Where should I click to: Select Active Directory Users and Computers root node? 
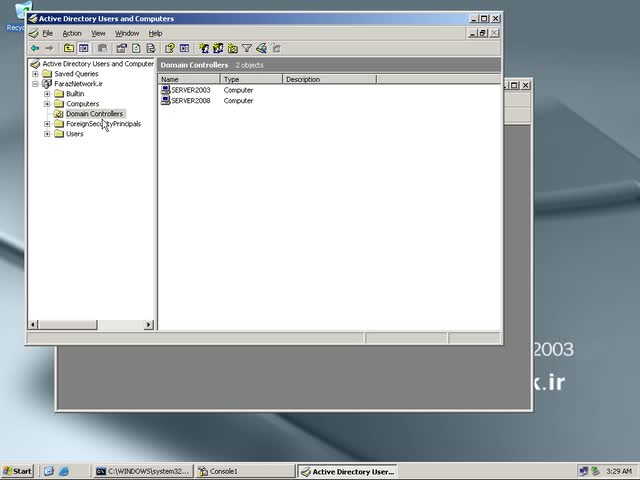click(98, 64)
